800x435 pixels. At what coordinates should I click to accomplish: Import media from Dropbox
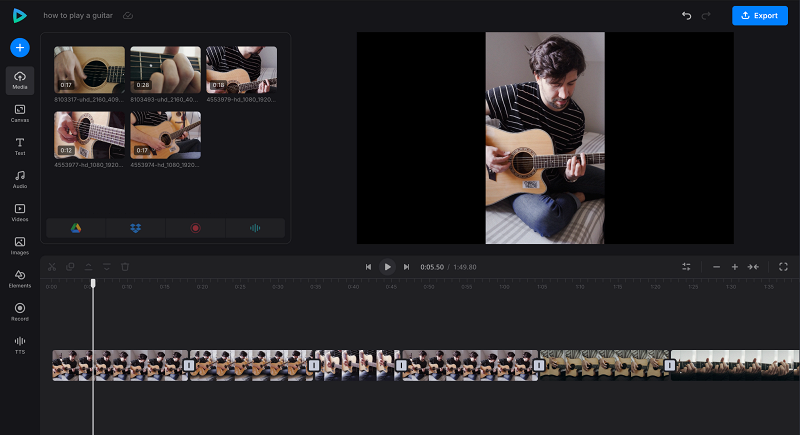(x=135, y=228)
